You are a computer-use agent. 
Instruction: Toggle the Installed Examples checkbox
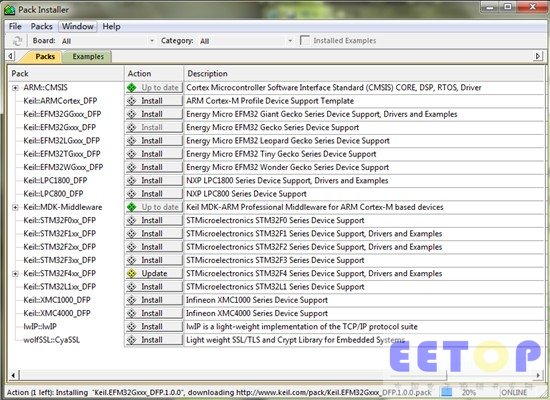click(304, 41)
